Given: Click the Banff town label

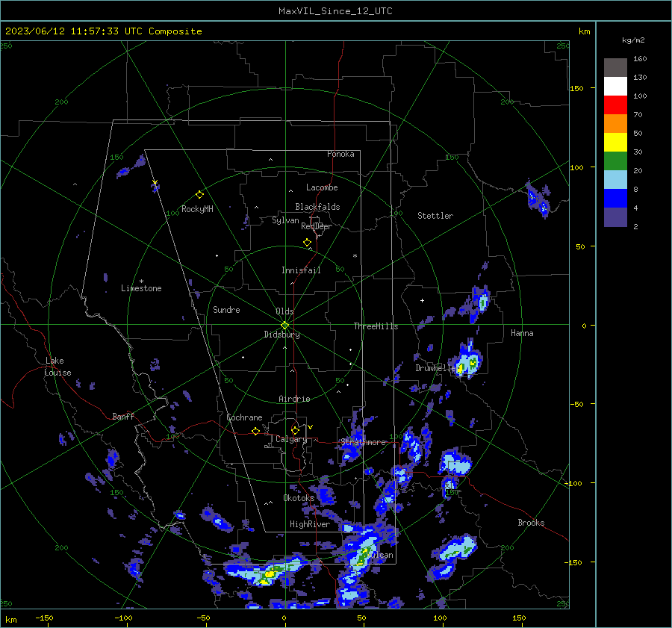Looking at the screenshot, I should [x=123, y=417].
